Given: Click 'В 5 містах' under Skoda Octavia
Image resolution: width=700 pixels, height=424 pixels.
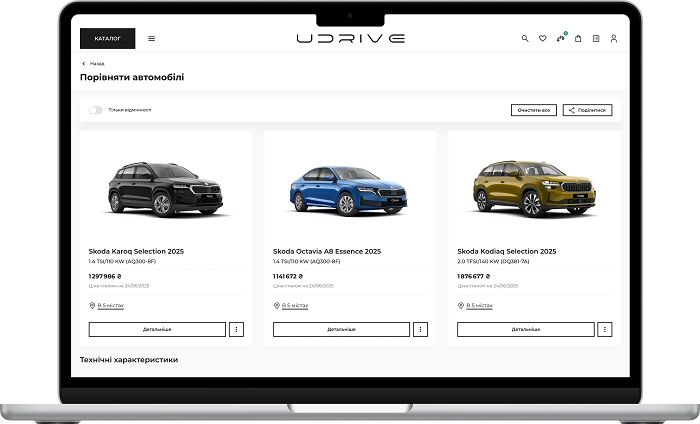Looking at the screenshot, I should click(294, 306).
